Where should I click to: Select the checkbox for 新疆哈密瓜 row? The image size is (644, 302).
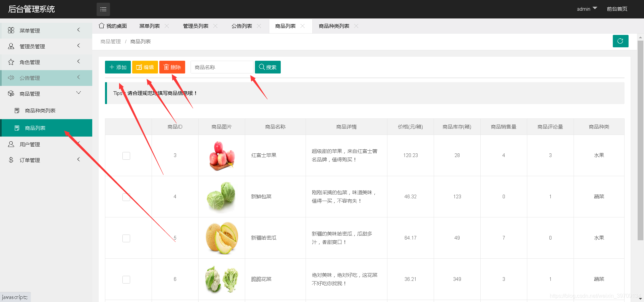(126, 238)
